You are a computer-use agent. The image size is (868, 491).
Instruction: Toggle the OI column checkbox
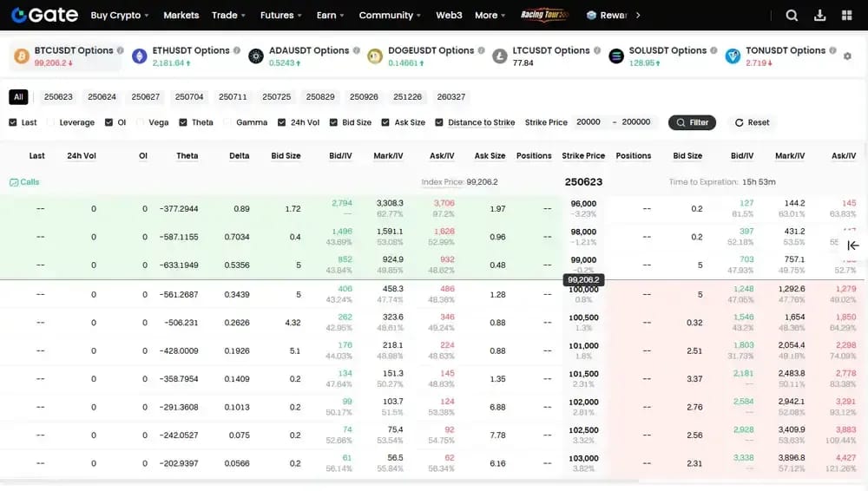pos(108,122)
